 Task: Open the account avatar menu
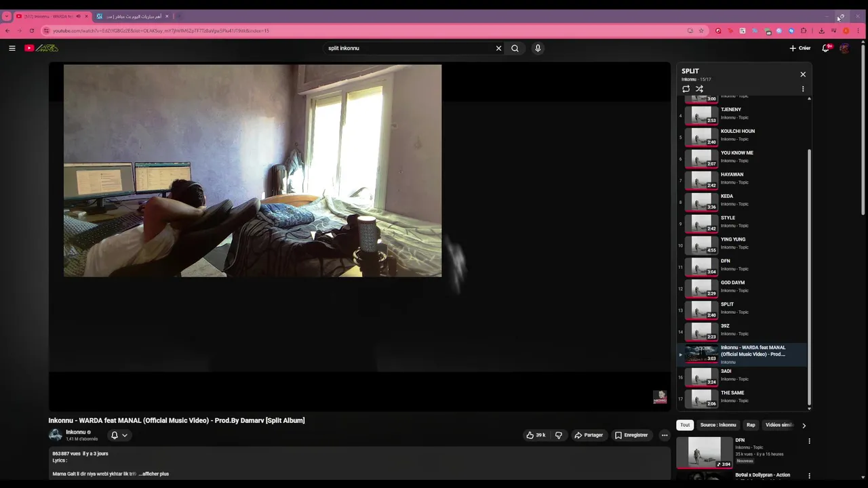point(844,48)
